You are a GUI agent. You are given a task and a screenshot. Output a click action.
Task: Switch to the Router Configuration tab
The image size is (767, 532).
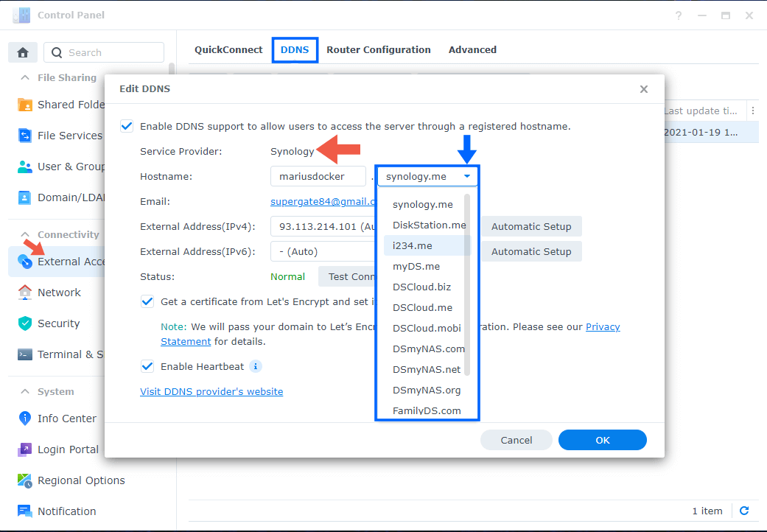pyautogui.click(x=379, y=50)
